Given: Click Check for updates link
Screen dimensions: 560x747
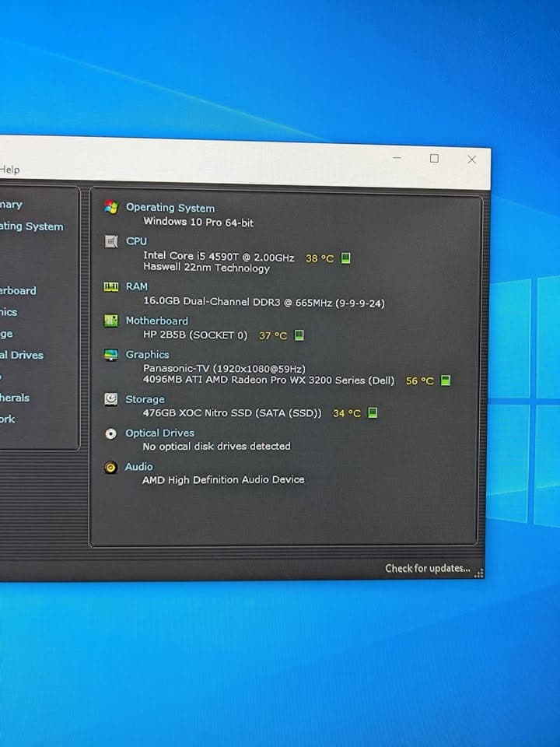Looking at the screenshot, I should (427, 568).
